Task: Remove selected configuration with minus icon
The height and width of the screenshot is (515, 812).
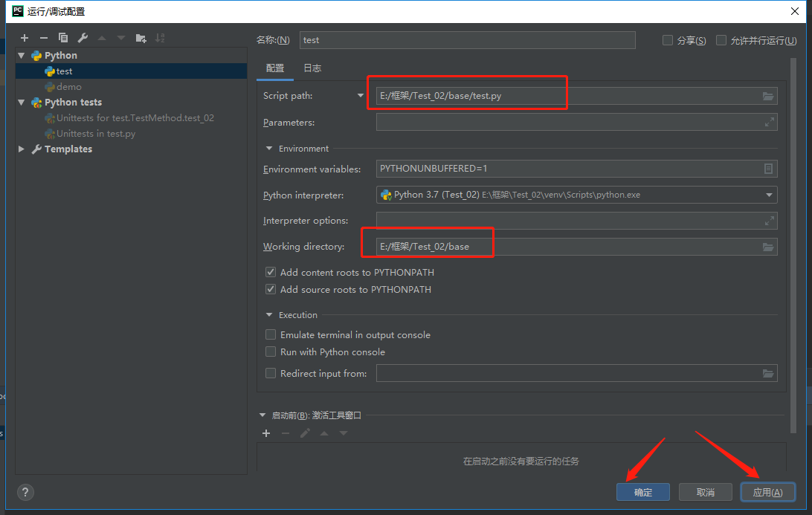Action: tap(43, 38)
